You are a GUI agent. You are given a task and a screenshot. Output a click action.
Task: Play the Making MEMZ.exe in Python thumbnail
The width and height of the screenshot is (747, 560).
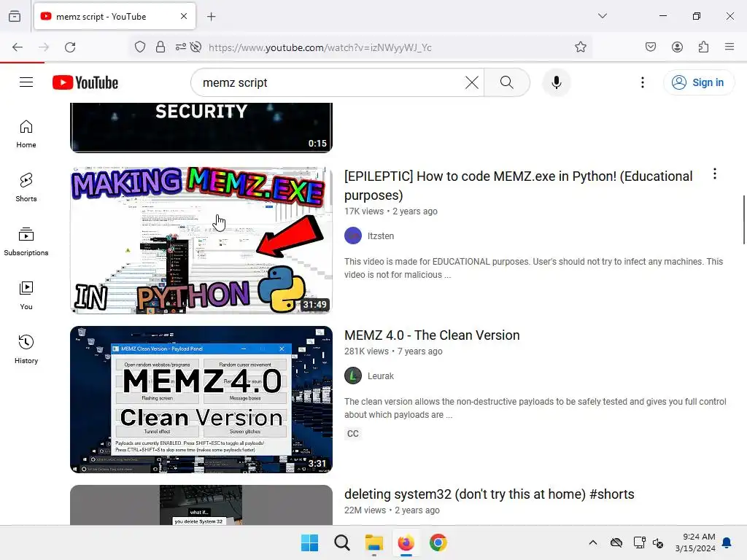pyautogui.click(x=201, y=241)
